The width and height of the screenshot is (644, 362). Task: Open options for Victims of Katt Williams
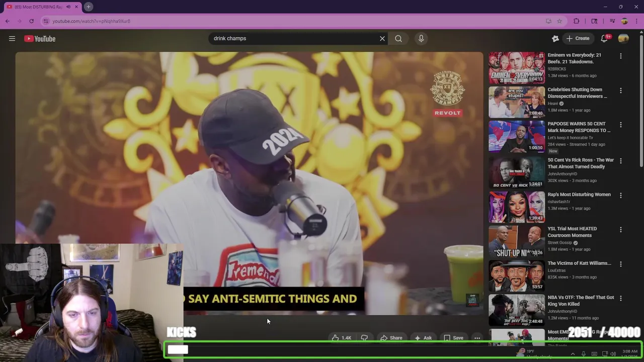[x=620, y=264]
